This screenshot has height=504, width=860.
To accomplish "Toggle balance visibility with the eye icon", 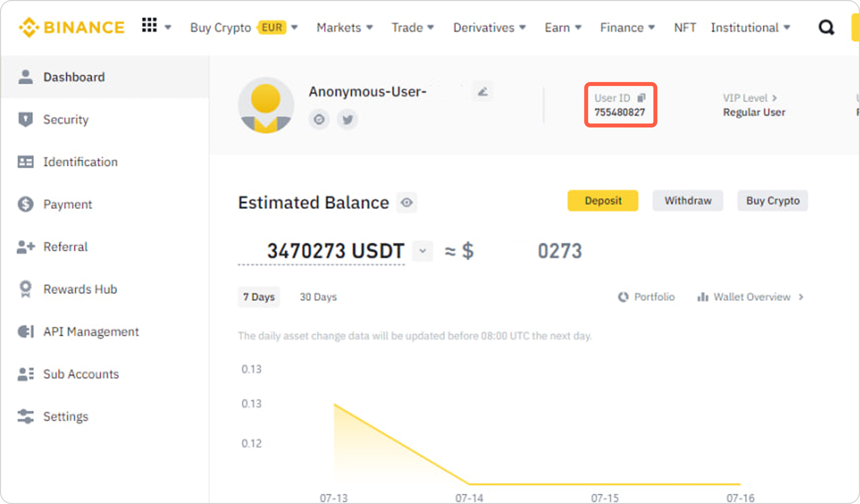I will pyautogui.click(x=407, y=202).
